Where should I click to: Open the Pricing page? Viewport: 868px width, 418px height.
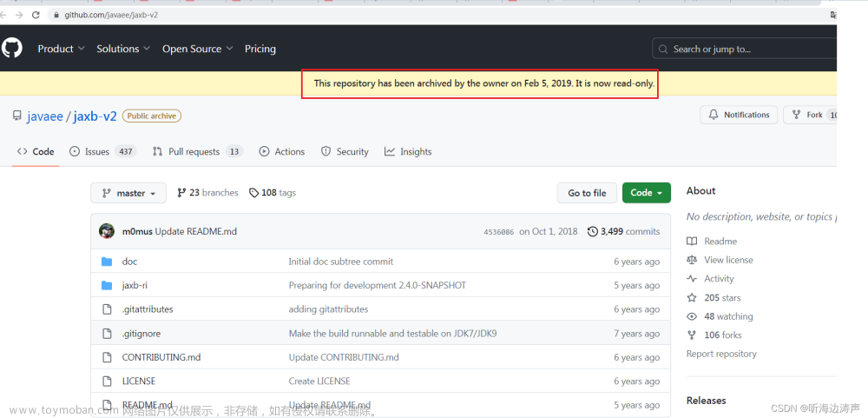(x=260, y=49)
